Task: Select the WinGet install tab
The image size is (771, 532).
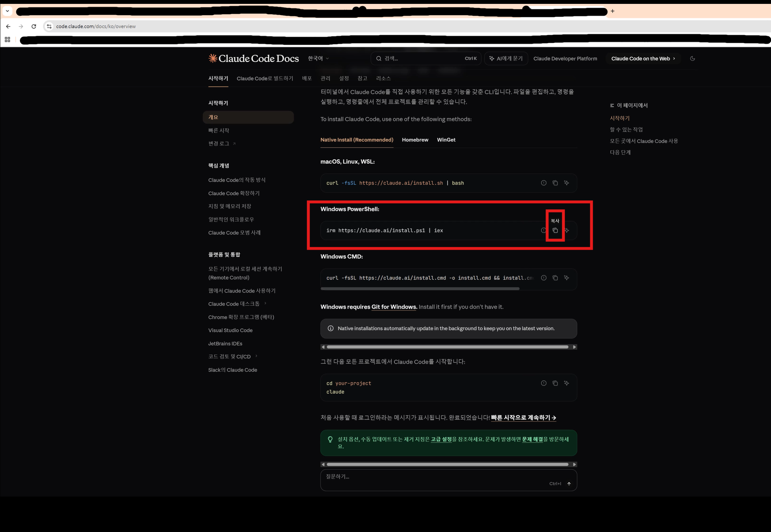Action: (446, 140)
